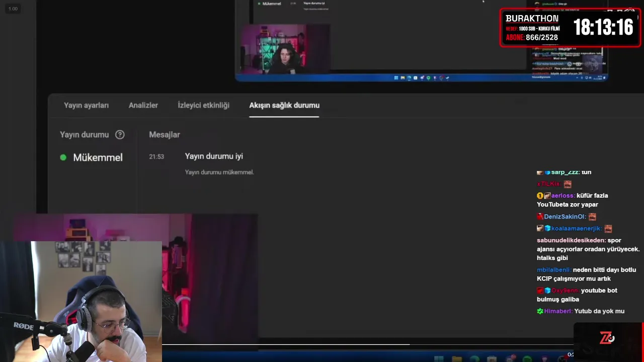Screen dimensions: 644x362
Task: Click the headset streamer's webcam feed
Action: (80, 302)
